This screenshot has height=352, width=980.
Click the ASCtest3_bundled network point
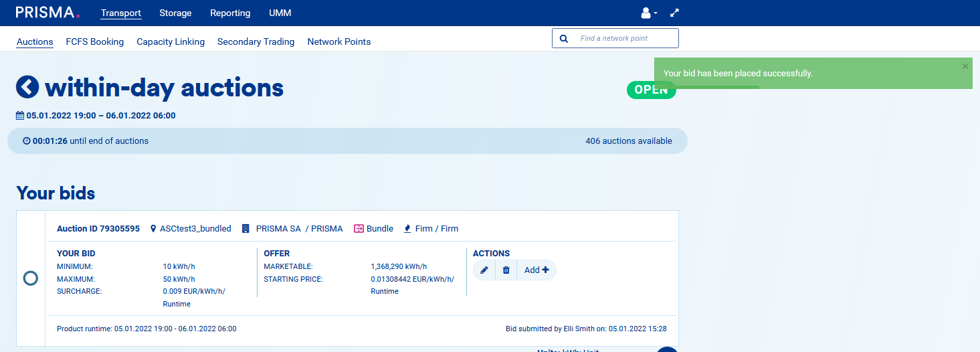(x=195, y=229)
